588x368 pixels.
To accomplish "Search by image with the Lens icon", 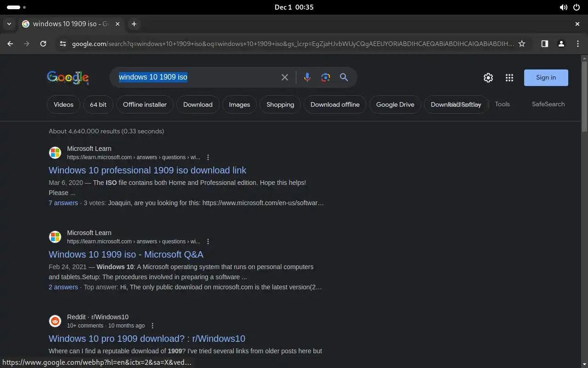I will [326, 77].
